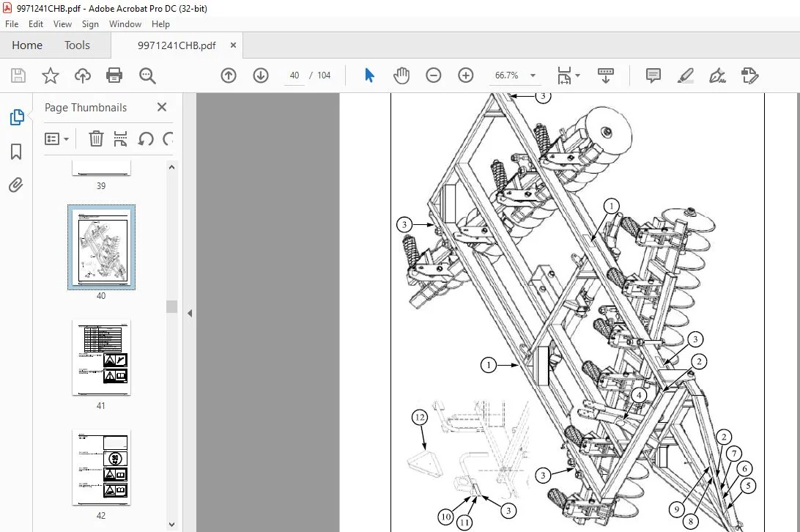Open the Edit menu
Image resolution: width=800 pixels, height=532 pixels.
click(36, 24)
